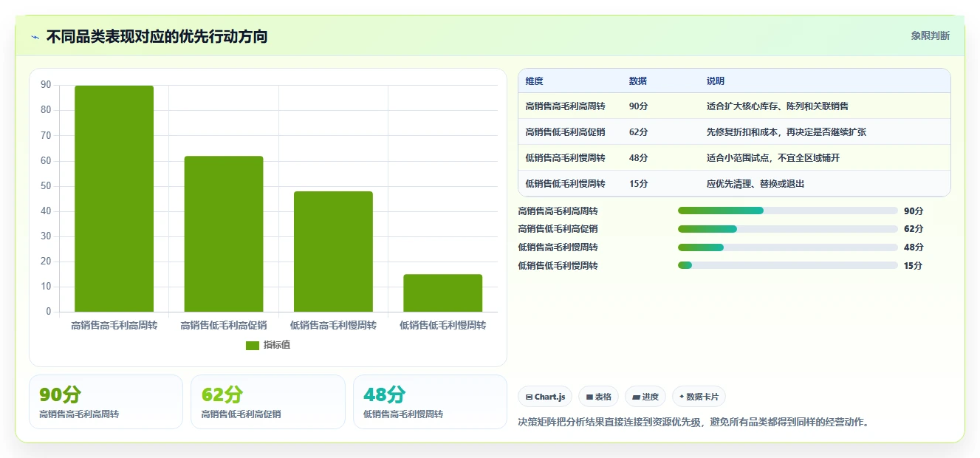Toggle the 指标值 legend color box
Screen dimensions: 980x458
tap(253, 345)
